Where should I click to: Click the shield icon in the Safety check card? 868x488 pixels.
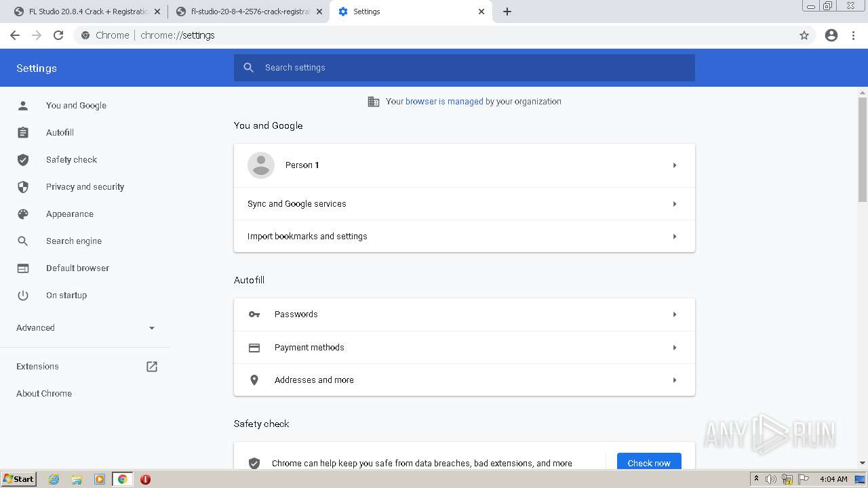[x=254, y=463]
